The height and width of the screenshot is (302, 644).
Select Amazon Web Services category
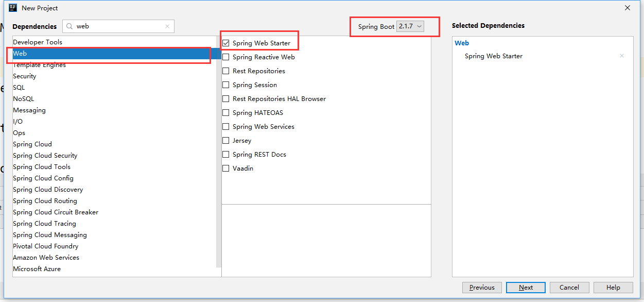click(x=115, y=258)
